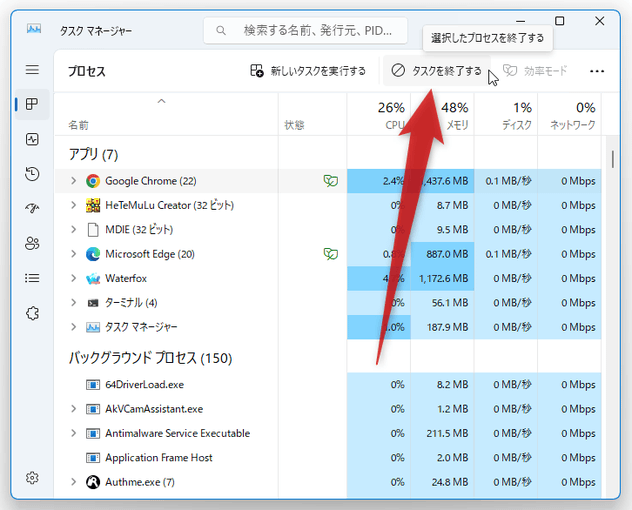Click the HeTeMuLu Creator process icon

tap(93, 205)
